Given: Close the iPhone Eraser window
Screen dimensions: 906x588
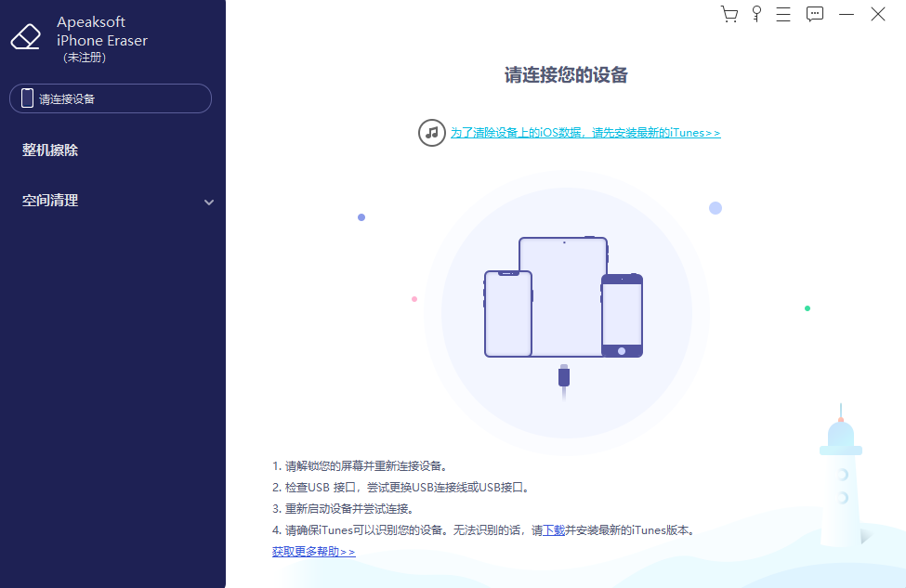Looking at the screenshot, I should click(x=877, y=14).
